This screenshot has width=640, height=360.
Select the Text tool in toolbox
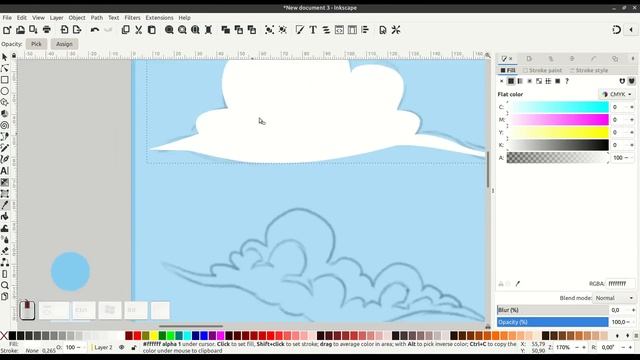[x=4, y=171]
